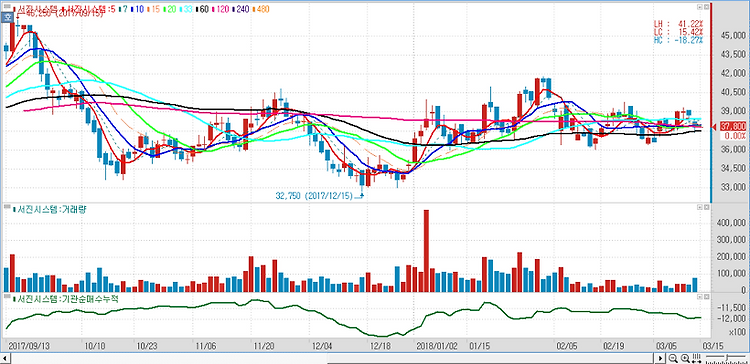Select the 240 moving average legend
This screenshot has height=364, width=750.
coord(241,9)
